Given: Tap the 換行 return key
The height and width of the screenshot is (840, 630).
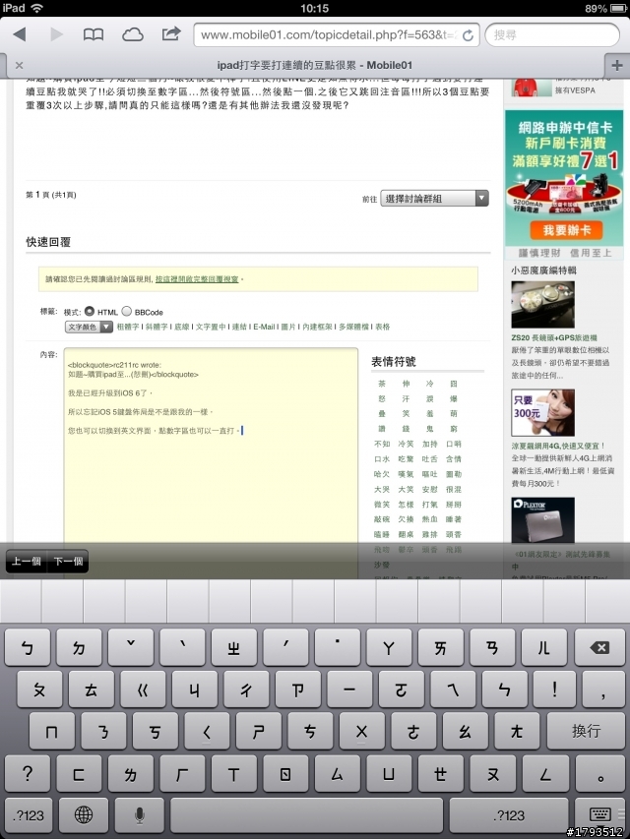Looking at the screenshot, I should click(x=586, y=731).
